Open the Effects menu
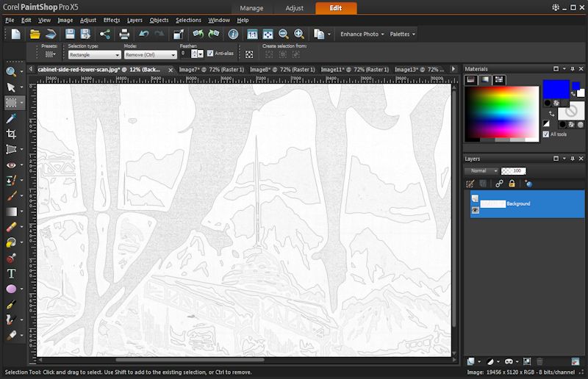Screen dimensions: 588x379 [x=111, y=20]
